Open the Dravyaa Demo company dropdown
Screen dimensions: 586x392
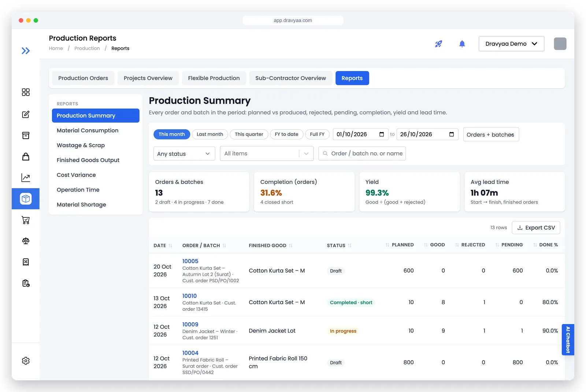(511, 44)
